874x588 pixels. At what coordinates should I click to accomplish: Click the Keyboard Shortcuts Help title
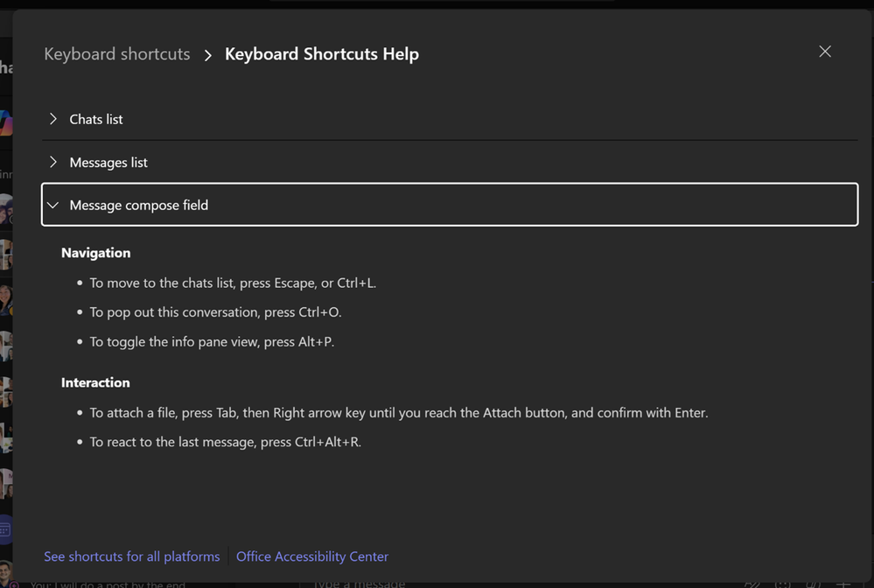click(322, 54)
